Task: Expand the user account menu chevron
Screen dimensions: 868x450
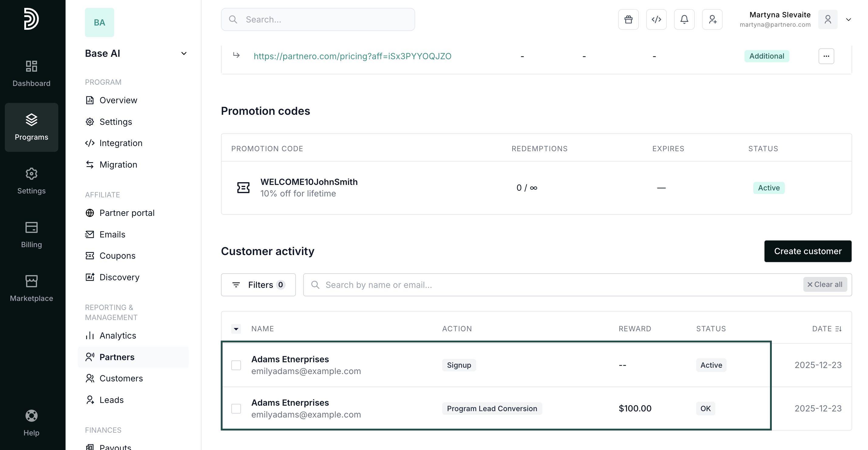Action: pos(849,19)
